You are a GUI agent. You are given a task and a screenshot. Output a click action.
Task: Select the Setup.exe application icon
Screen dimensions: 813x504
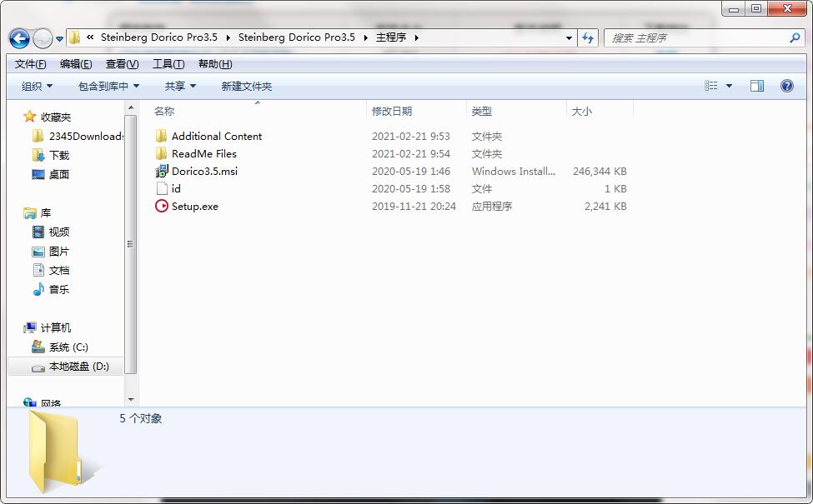tap(161, 206)
